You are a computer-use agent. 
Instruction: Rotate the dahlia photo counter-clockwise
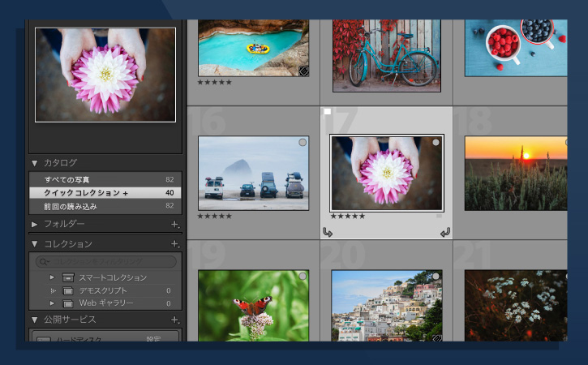328,233
